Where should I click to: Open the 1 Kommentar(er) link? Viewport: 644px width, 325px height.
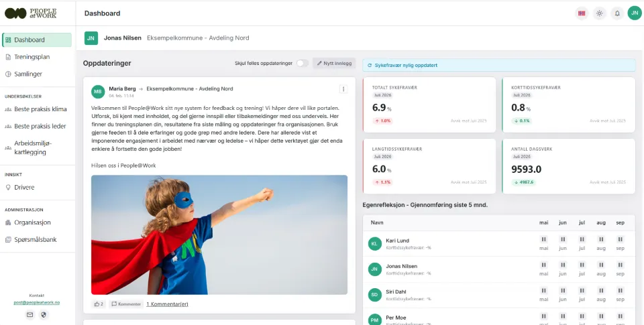(x=167, y=304)
